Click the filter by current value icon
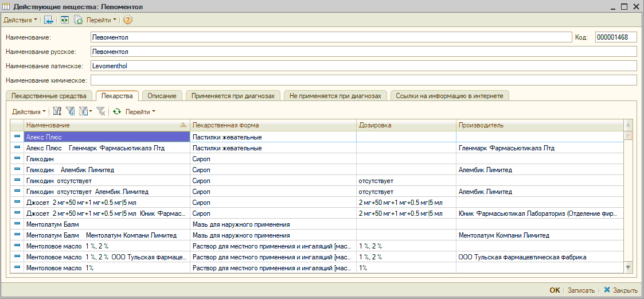644x299 pixels. (x=71, y=111)
